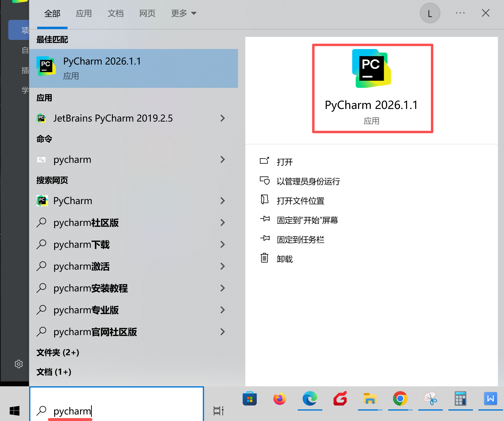
Task: Open the settings gear in the sidebar
Action: tap(19, 364)
